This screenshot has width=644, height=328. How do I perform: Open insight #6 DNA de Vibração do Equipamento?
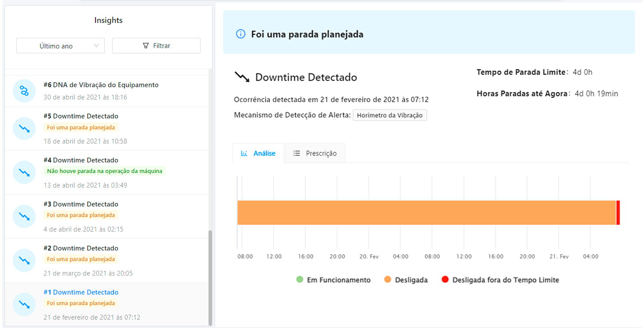106,91
